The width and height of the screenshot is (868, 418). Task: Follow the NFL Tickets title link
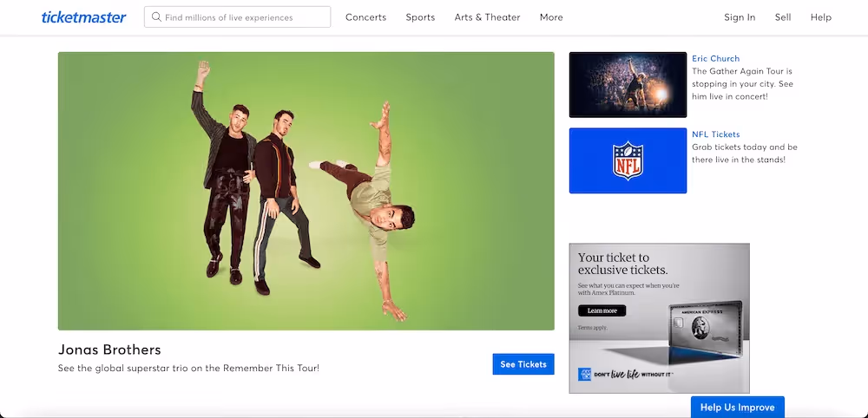716,134
